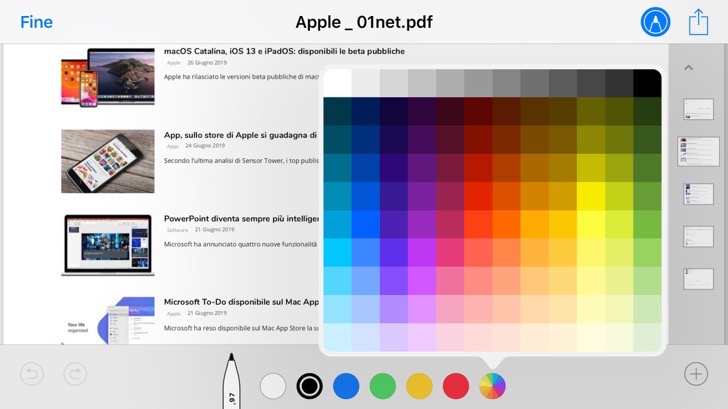Choose the blue preset color
728x409 pixels.
click(x=346, y=386)
